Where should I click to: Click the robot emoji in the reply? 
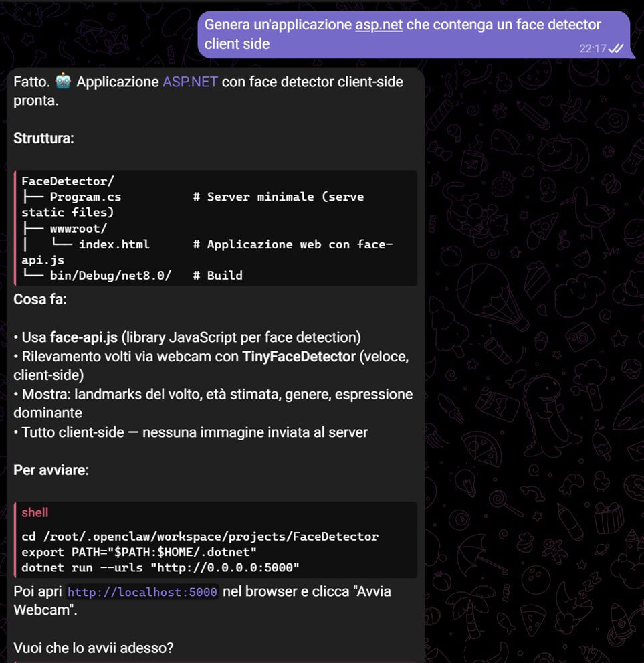[64, 82]
